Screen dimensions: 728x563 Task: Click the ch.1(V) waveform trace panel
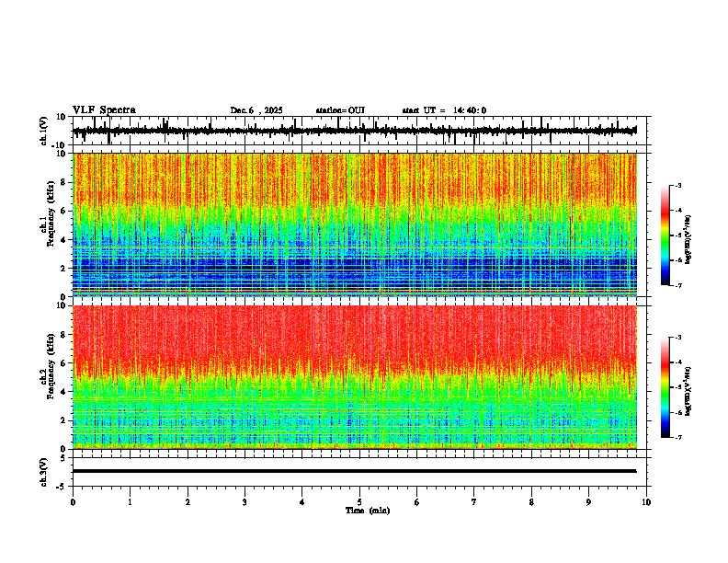click(x=361, y=131)
